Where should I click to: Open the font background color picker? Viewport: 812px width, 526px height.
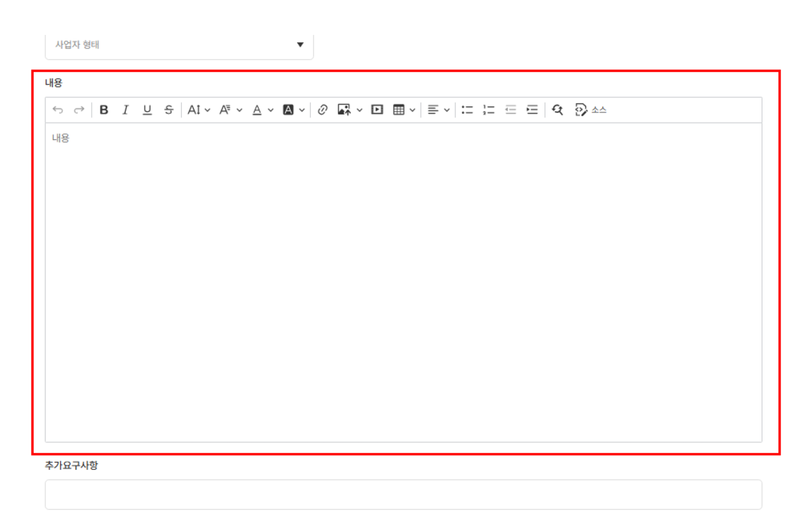293,110
